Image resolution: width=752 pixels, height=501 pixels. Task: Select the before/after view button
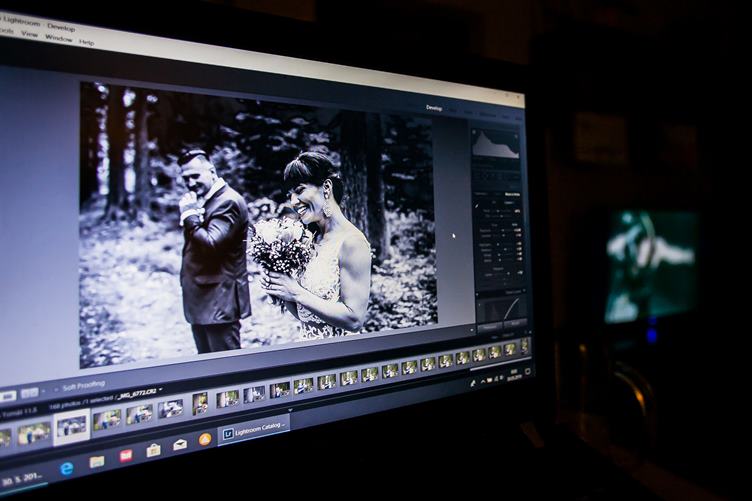tap(29, 393)
